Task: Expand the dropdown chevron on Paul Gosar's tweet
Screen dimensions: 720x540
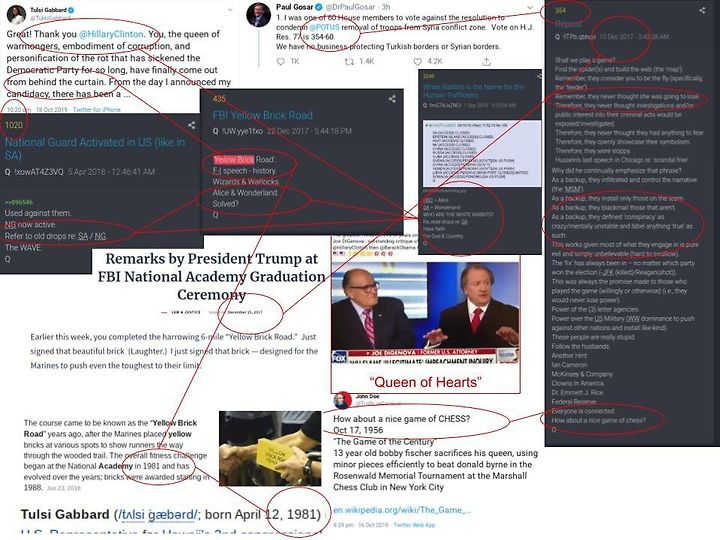Action: [529, 7]
